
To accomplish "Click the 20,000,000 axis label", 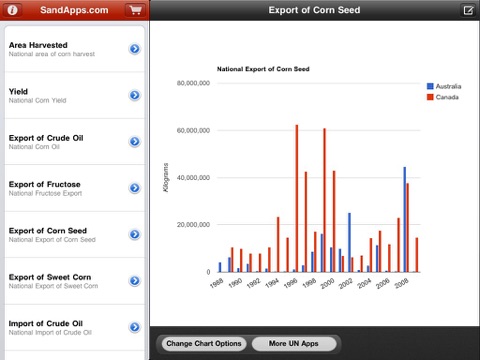I will pyautogui.click(x=193, y=225).
